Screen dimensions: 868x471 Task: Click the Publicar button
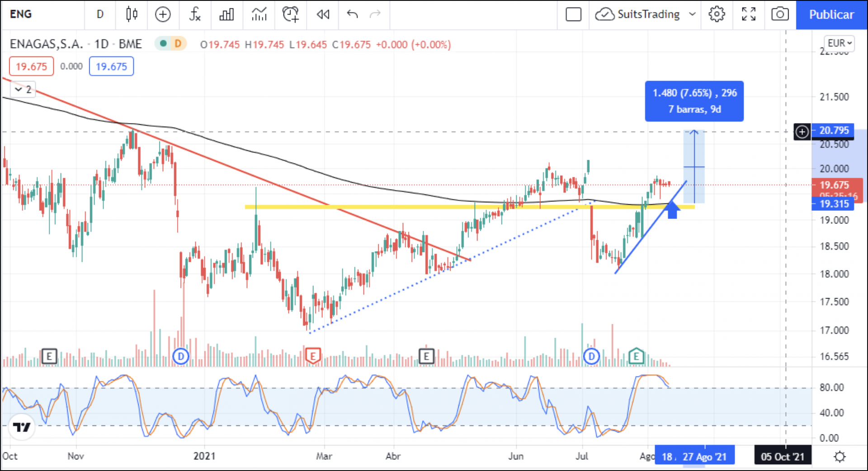coord(831,14)
